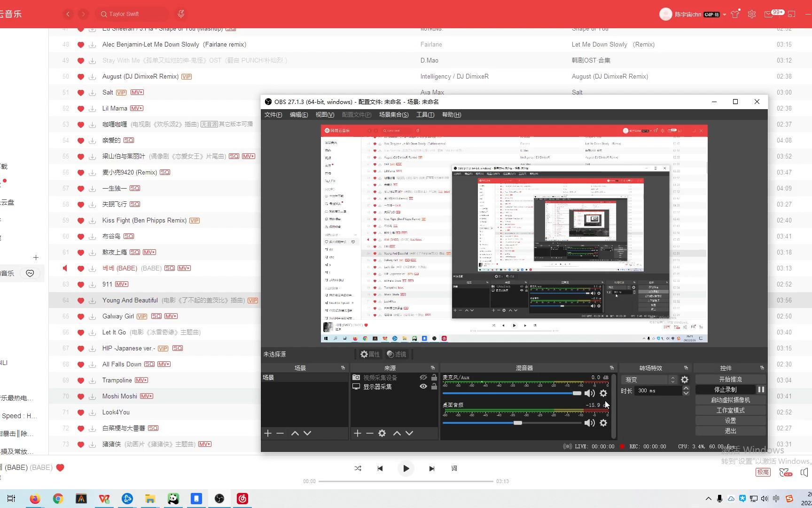Remove the selected scene in OBS

280,433
